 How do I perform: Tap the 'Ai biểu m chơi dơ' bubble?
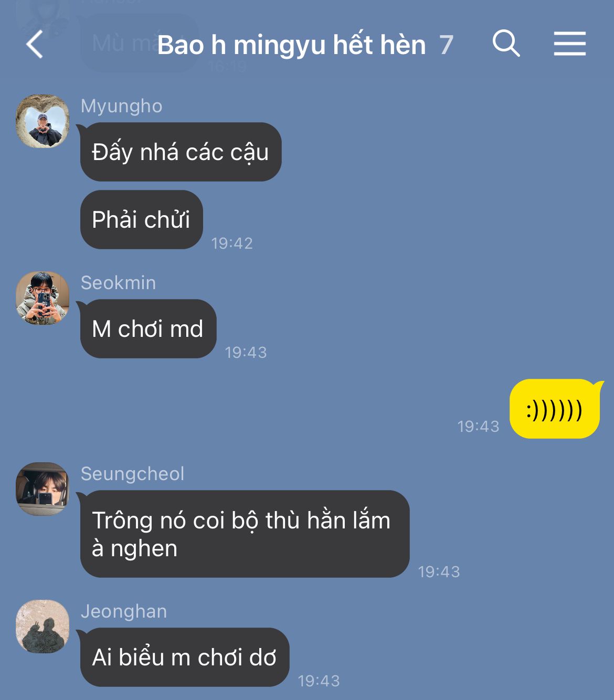point(185,657)
